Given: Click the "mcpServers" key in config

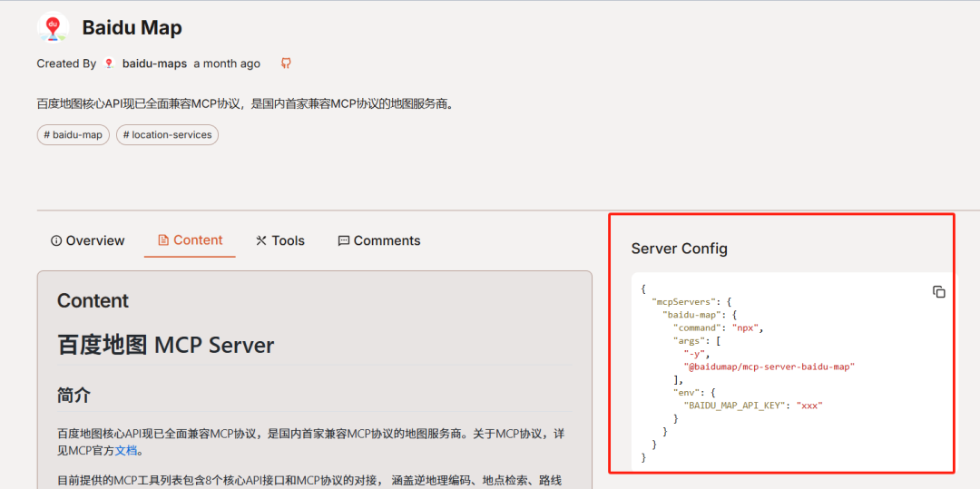Looking at the screenshot, I should tap(684, 301).
